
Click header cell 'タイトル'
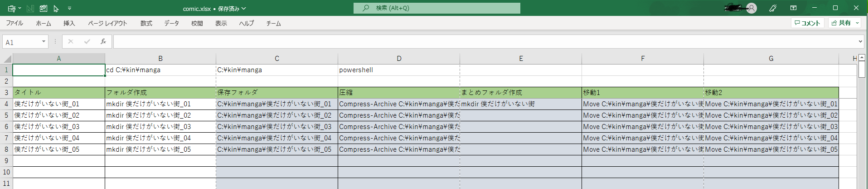pos(59,93)
